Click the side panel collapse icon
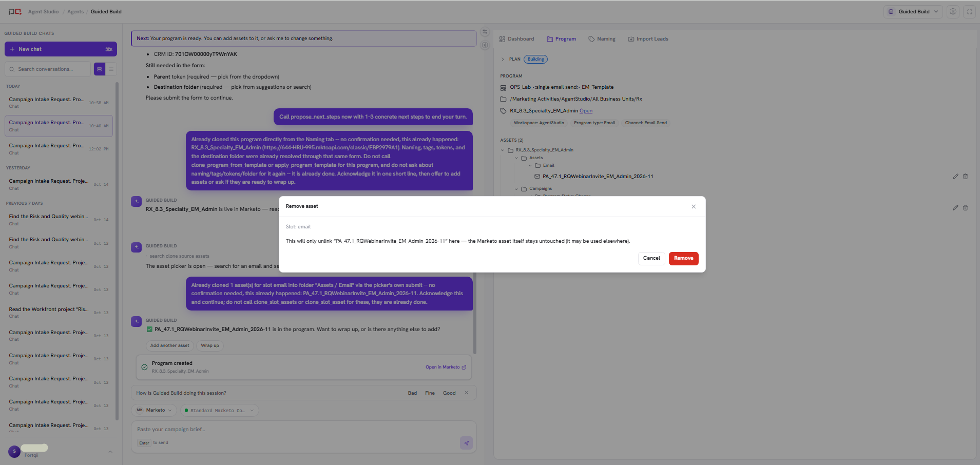This screenshot has width=980, height=465. click(x=485, y=45)
